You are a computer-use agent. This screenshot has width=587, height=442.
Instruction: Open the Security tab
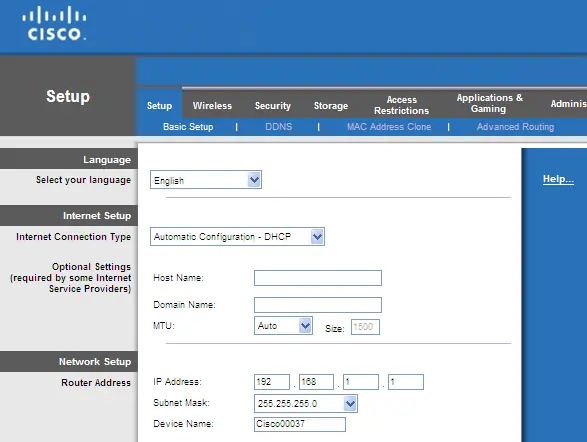pyautogui.click(x=273, y=106)
